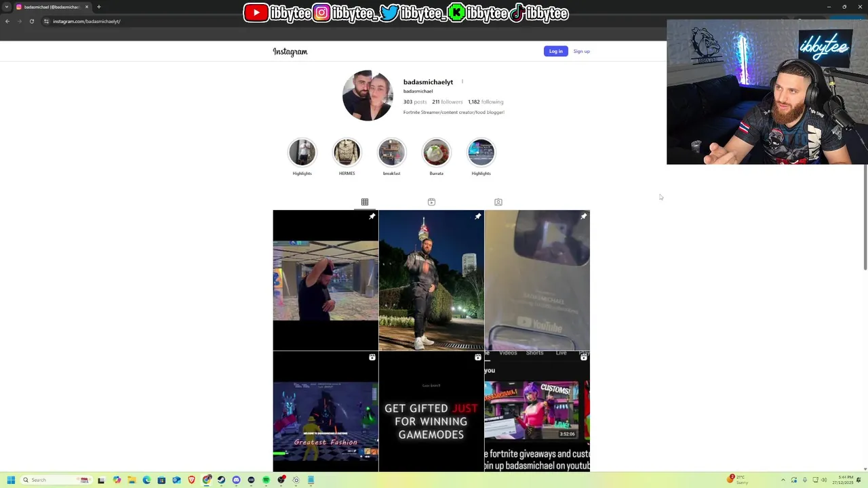Viewport: 868px width, 488px height.
Task: Open pinned post of man in mall
Action: click(x=325, y=280)
